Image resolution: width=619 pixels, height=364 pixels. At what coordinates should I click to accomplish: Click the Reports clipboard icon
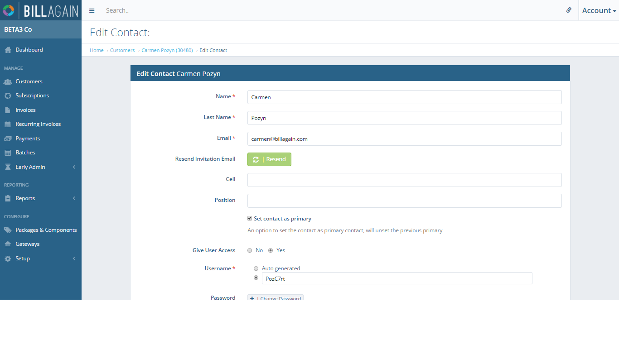(8, 198)
